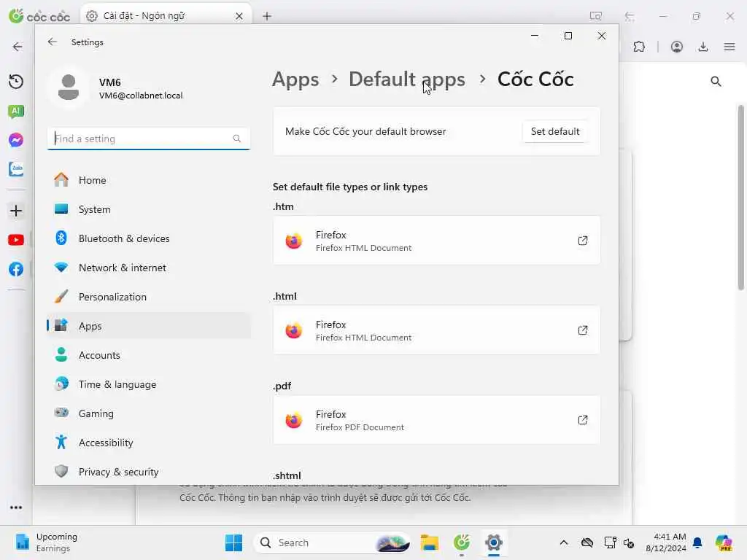The image size is (747, 560).
Task: Open Cốc Cốc profile account icon
Action: pos(676,47)
